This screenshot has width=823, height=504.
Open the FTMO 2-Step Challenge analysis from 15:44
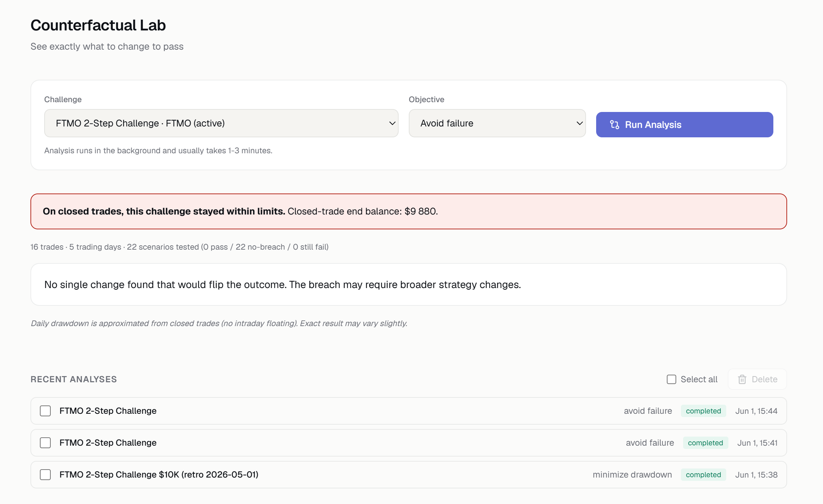pyautogui.click(x=408, y=411)
